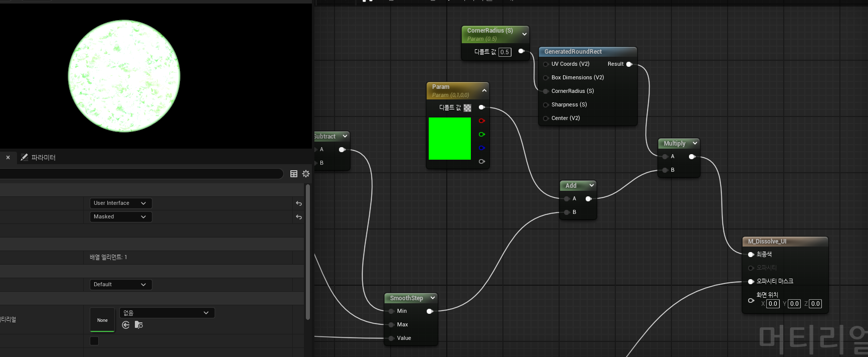Reset the Masked blend mode to default

pos(299,217)
